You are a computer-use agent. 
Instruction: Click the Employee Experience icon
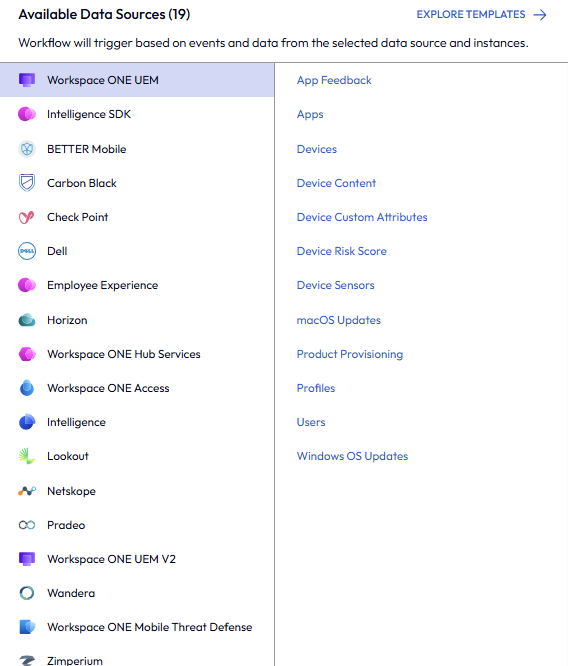(x=27, y=285)
